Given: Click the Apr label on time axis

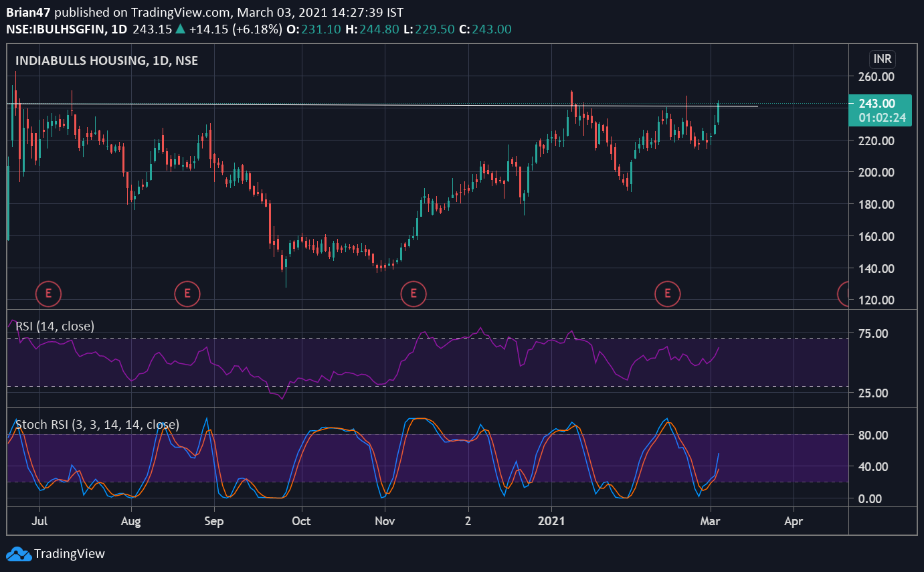Looking at the screenshot, I should click(794, 520).
